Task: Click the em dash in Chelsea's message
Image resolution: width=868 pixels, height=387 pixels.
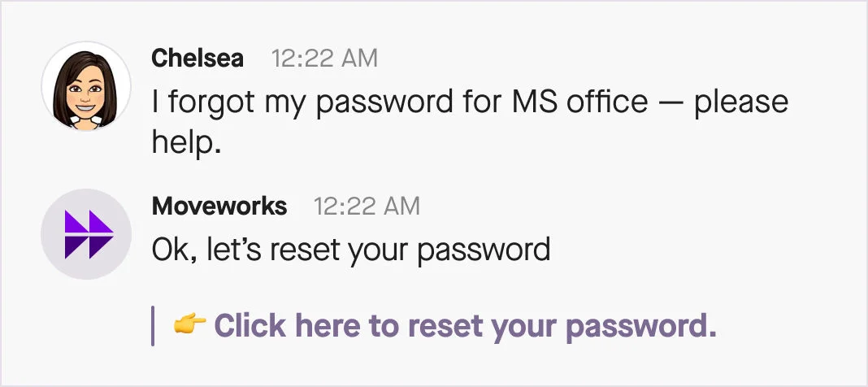Action: click(671, 102)
